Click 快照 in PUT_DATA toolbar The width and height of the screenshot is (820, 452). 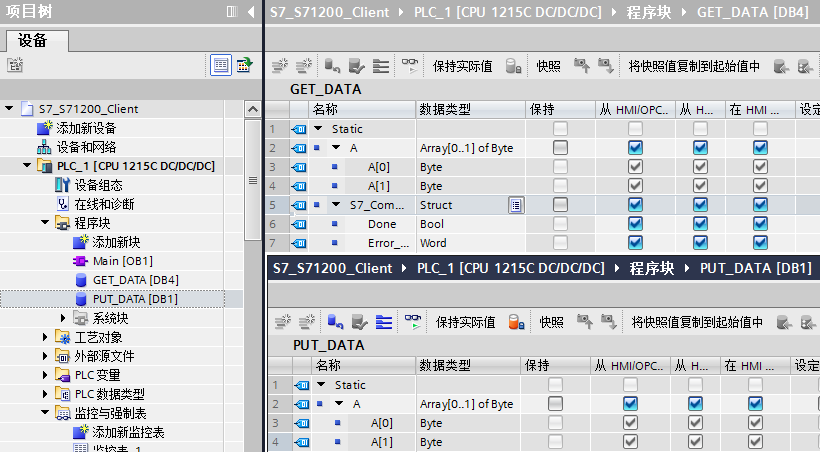click(x=552, y=322)
